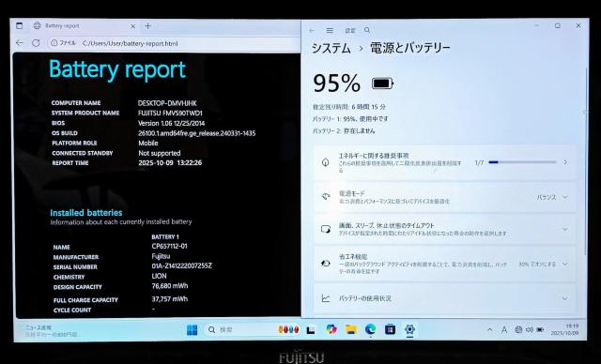The width and height of the screenshot is (601, 364).
Task: Open the Windows Start menu
Action: 192,329
